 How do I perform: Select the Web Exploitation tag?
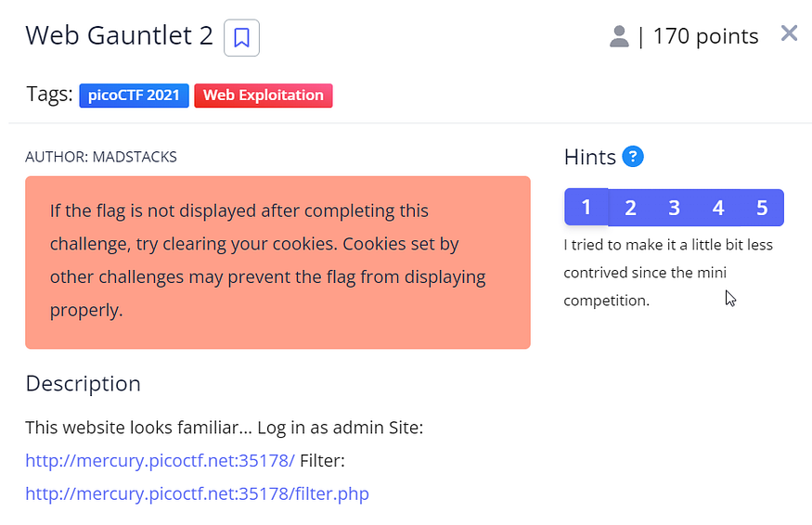click(x=263, y=96)
